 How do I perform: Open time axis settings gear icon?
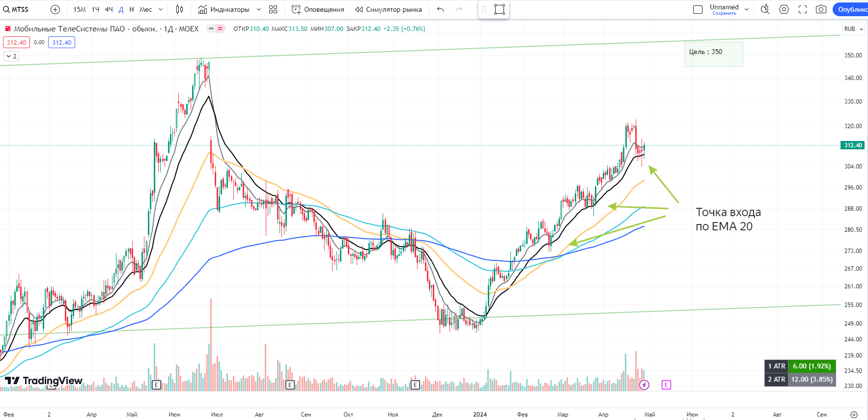[x=854, y=415]
